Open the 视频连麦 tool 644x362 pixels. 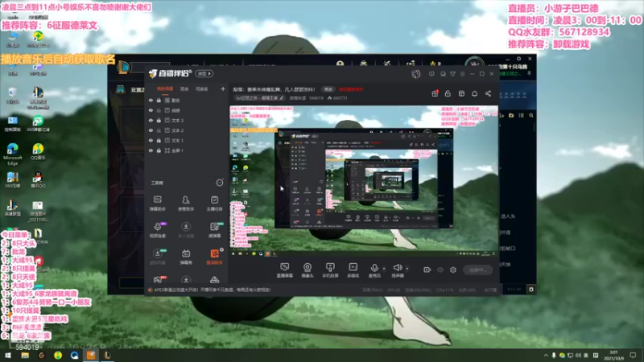click(x=157, y=230)
